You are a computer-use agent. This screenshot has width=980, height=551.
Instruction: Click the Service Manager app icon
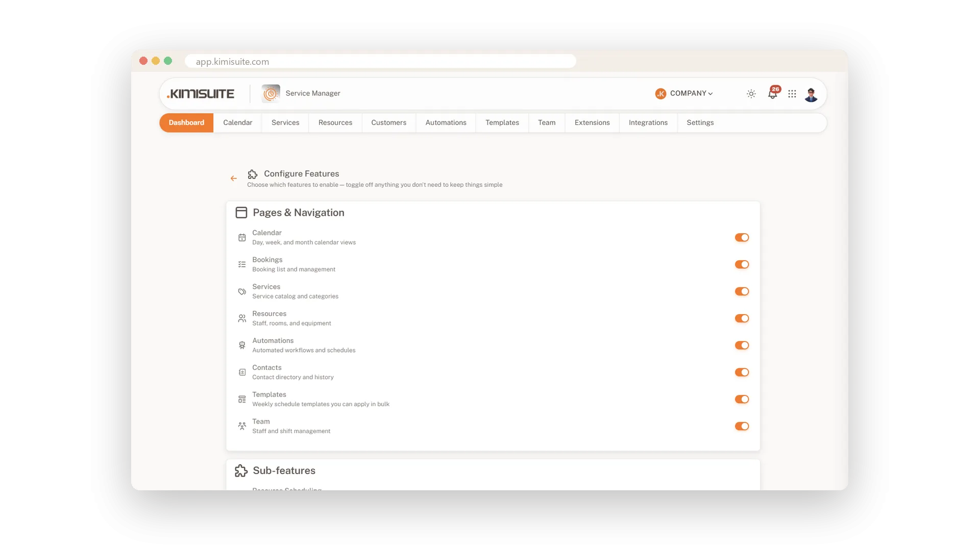pos(271,93)
